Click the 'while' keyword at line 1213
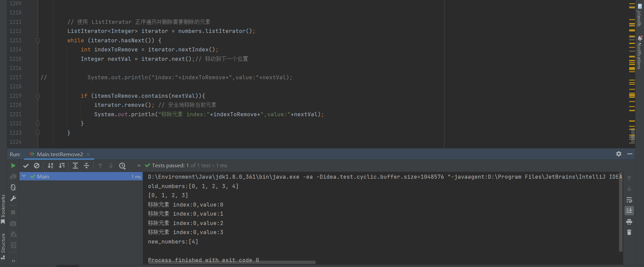Screen dimensions: 644x267 pos(75,40)
